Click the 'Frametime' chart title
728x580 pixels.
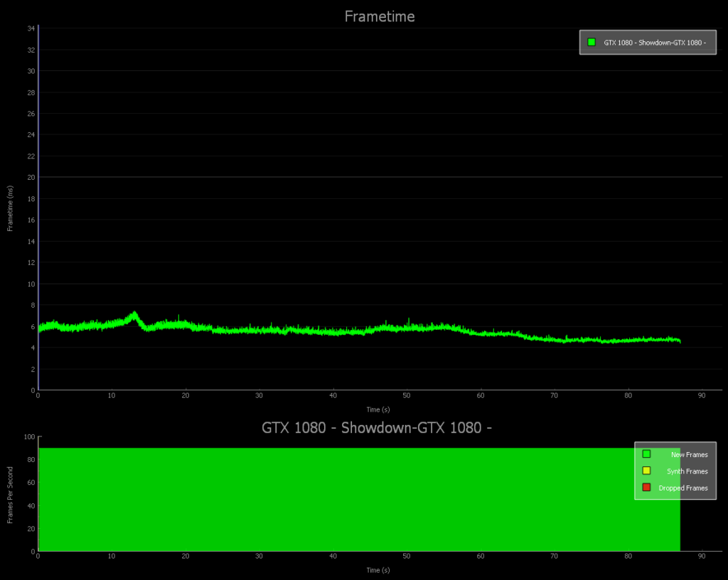(x=379, y=16)
